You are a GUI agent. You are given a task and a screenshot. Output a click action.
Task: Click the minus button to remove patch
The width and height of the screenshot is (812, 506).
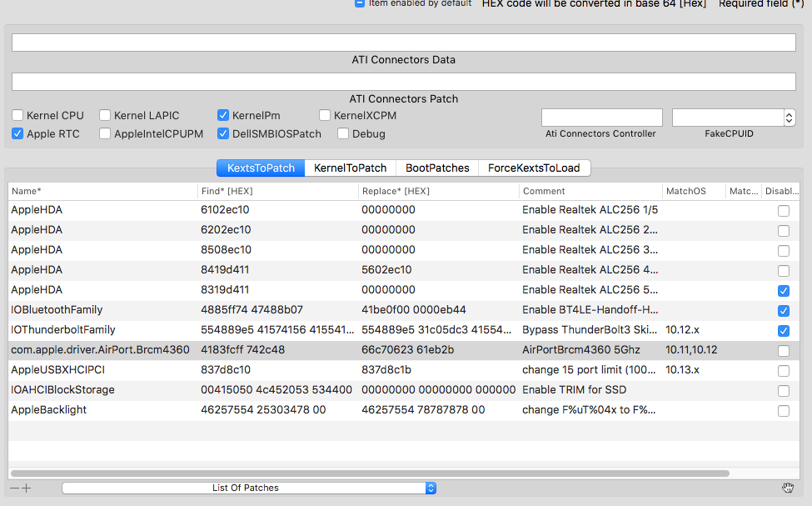pos(14,488)
